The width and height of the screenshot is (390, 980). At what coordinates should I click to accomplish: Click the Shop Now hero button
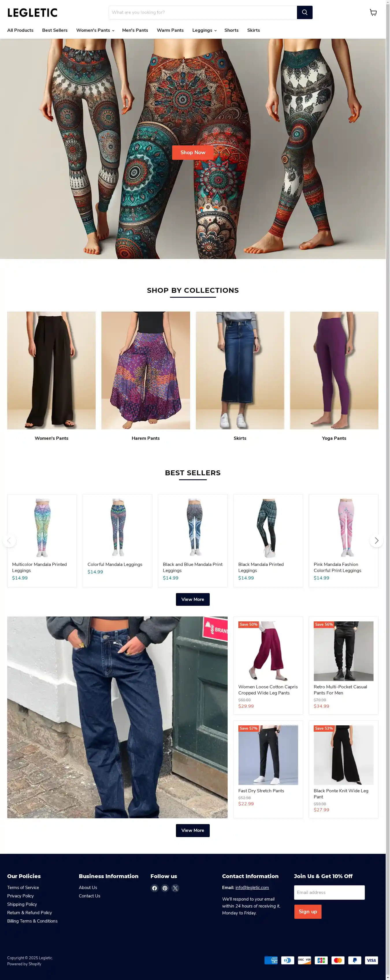point(193,152)
